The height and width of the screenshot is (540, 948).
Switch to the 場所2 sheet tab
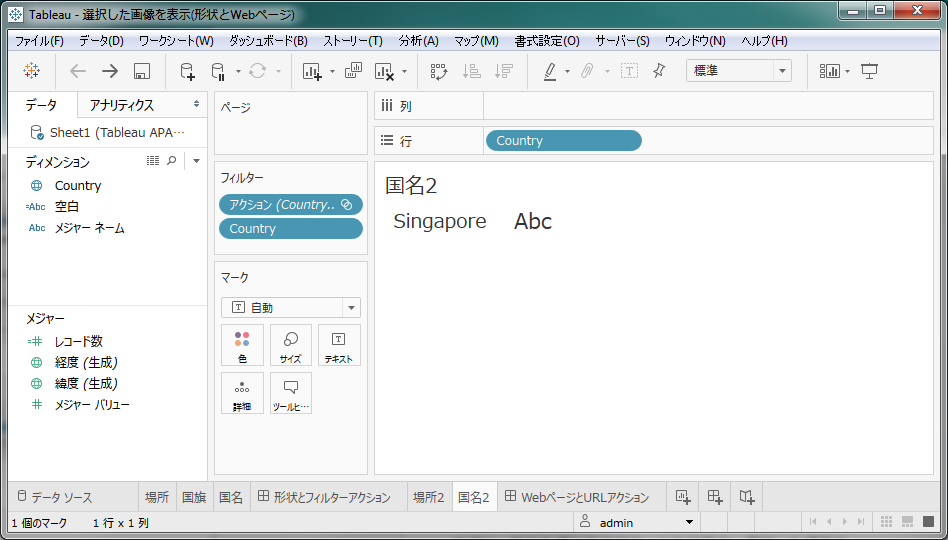[x=429, y=498]
